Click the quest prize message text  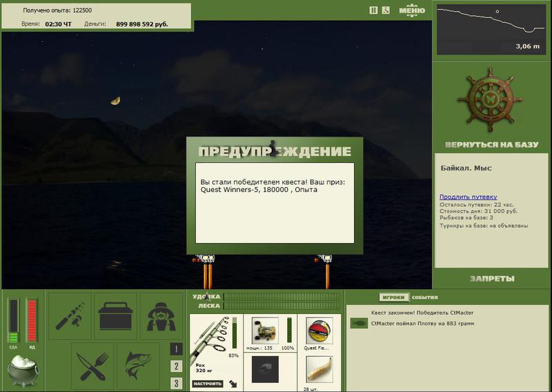pos(273,186)
